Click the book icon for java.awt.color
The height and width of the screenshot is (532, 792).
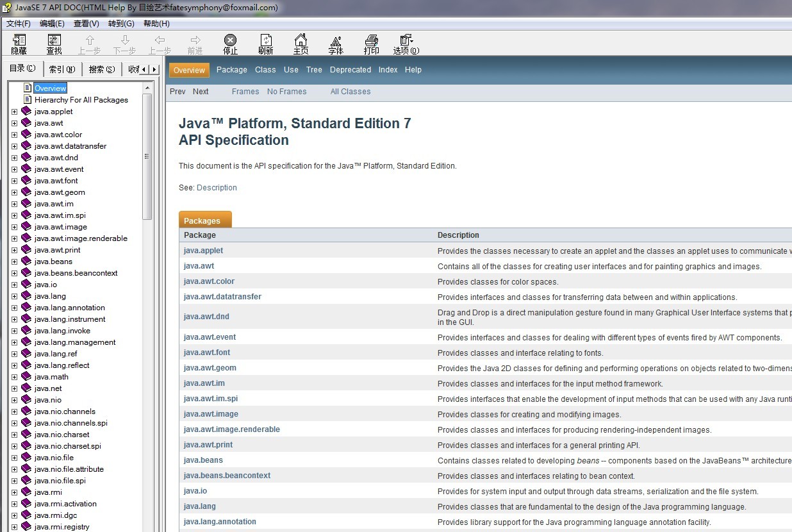[26, 134]
